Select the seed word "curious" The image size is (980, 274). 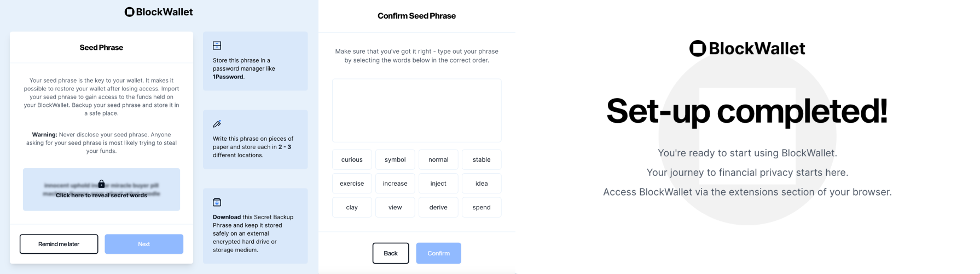tap(352, 159)
